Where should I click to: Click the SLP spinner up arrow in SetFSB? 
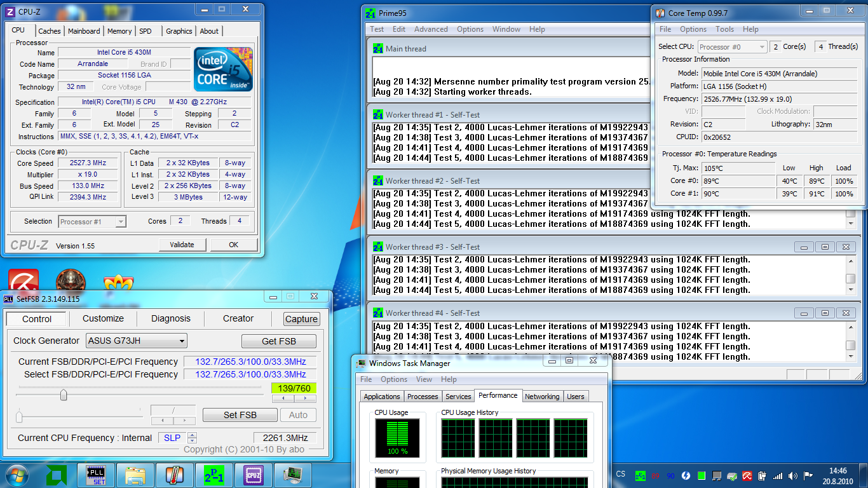point(193,435)
